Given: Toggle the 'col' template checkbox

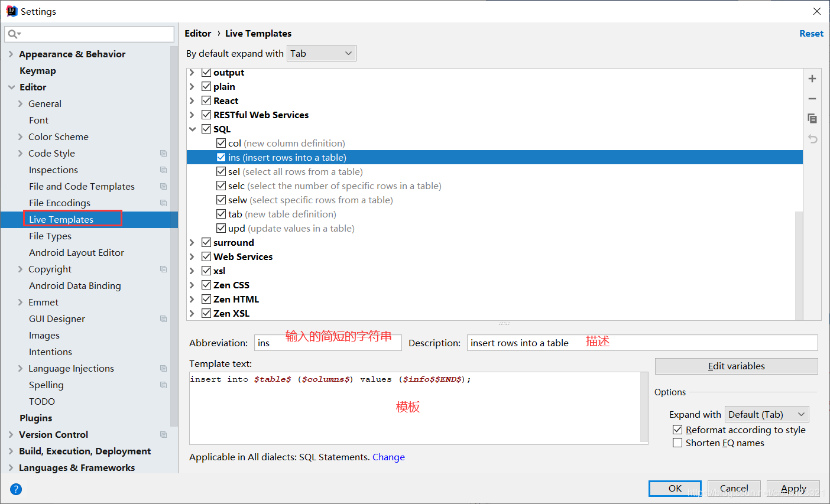Looking at the screenshot, I should 221,143.
